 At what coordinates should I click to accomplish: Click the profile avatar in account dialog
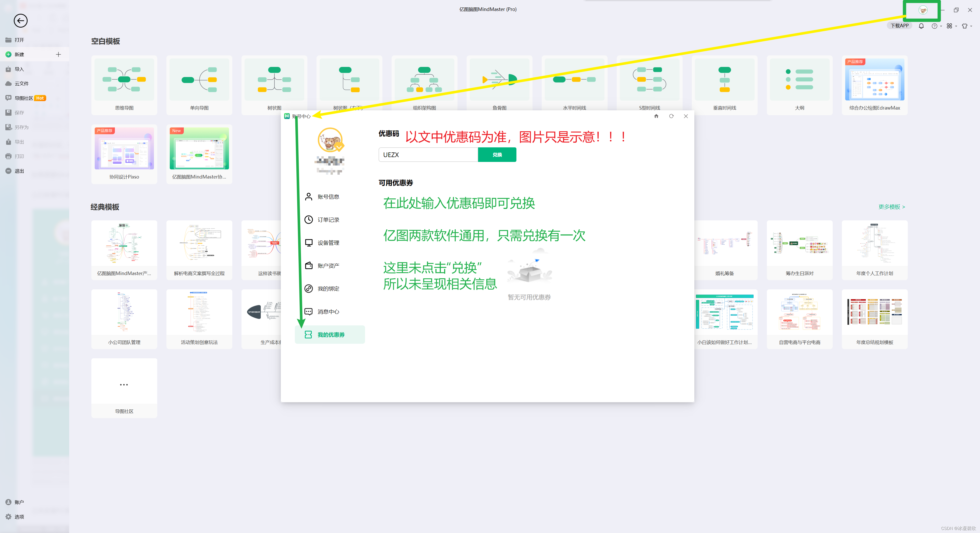(x=330, y=140)
